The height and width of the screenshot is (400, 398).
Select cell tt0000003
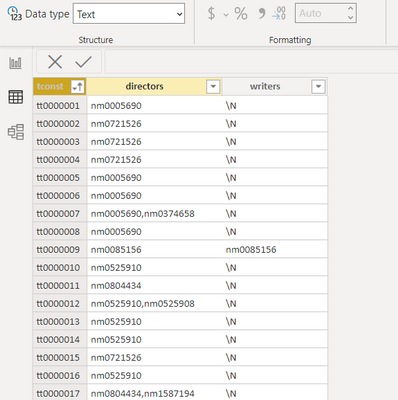tap(60, 142)
